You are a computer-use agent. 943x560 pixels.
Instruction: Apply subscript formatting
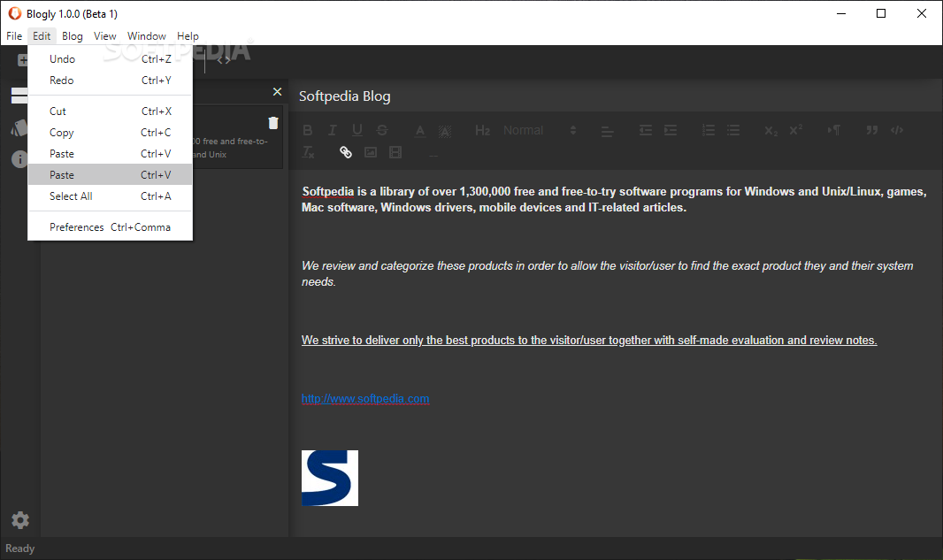[x=771, y=130]
